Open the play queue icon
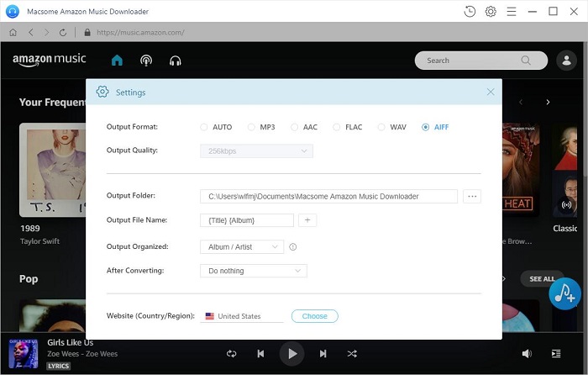The height and width of the screenshot is (375, 588). click(556, 354)
